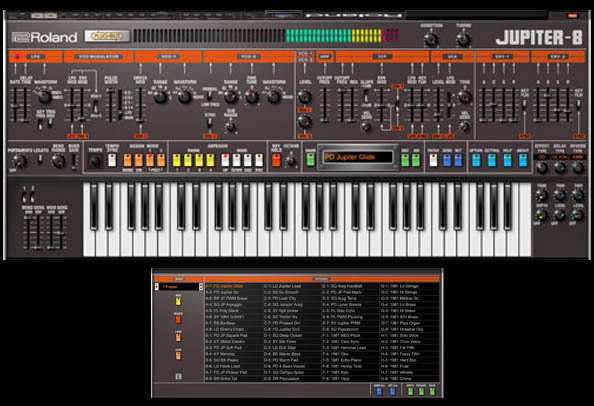
Task: Select patch G-7 1981 Pipe Organ
Action: [409, 323]
